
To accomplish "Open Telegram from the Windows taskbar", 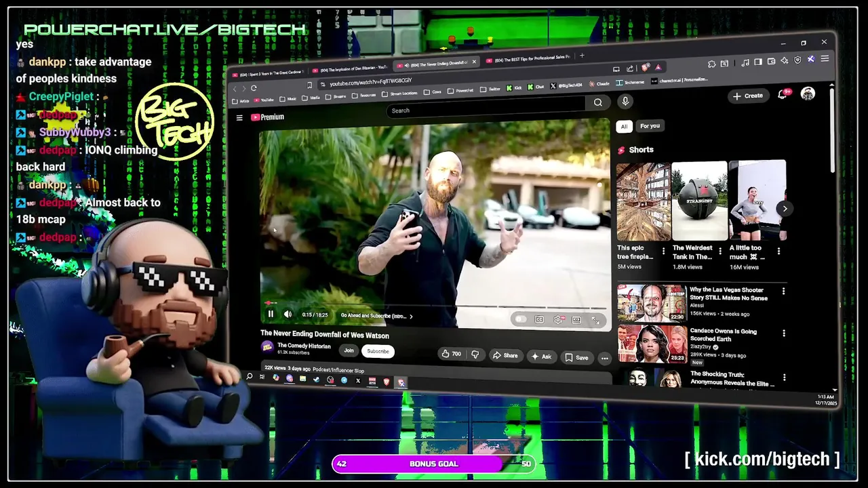I will [x=344, y=380].
